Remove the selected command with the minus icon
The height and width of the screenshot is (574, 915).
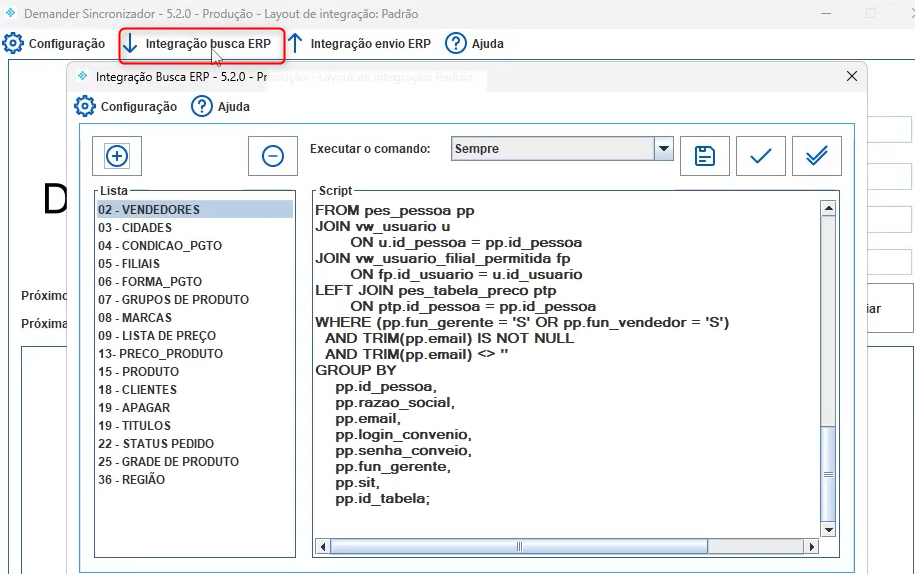tap(273, 156)
